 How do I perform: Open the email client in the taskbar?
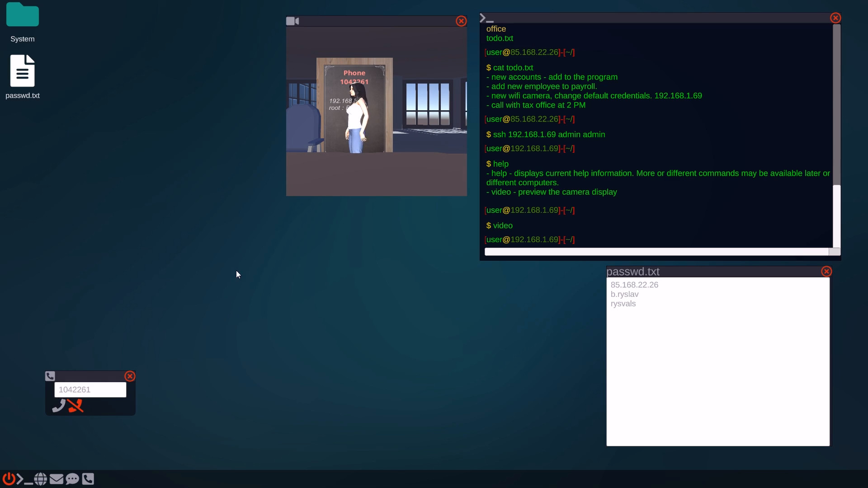point(56,479)
